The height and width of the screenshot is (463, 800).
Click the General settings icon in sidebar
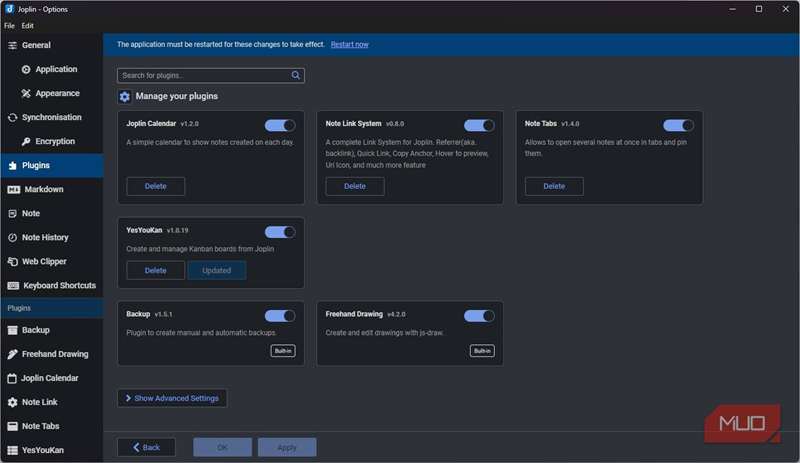click(12, 45)
